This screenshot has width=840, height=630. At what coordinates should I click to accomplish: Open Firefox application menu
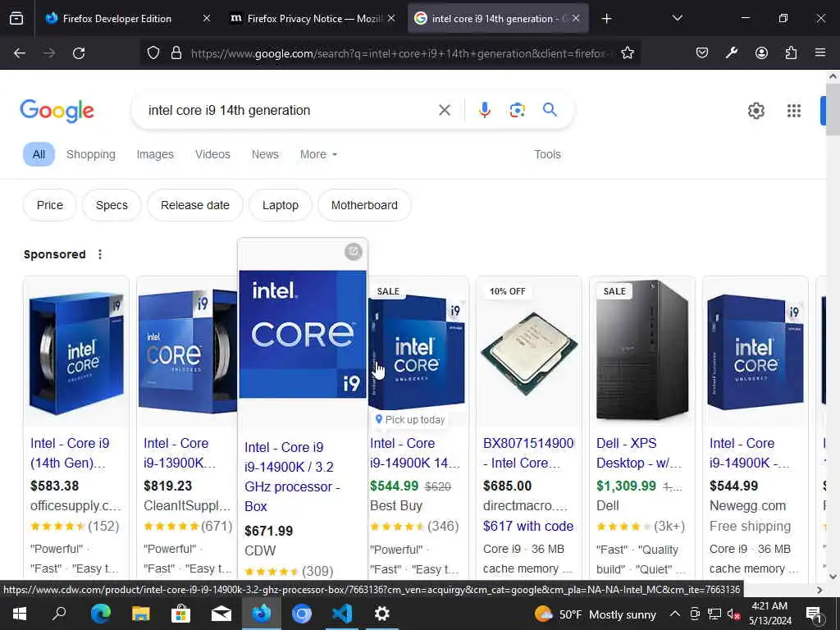tap(820, 53)
